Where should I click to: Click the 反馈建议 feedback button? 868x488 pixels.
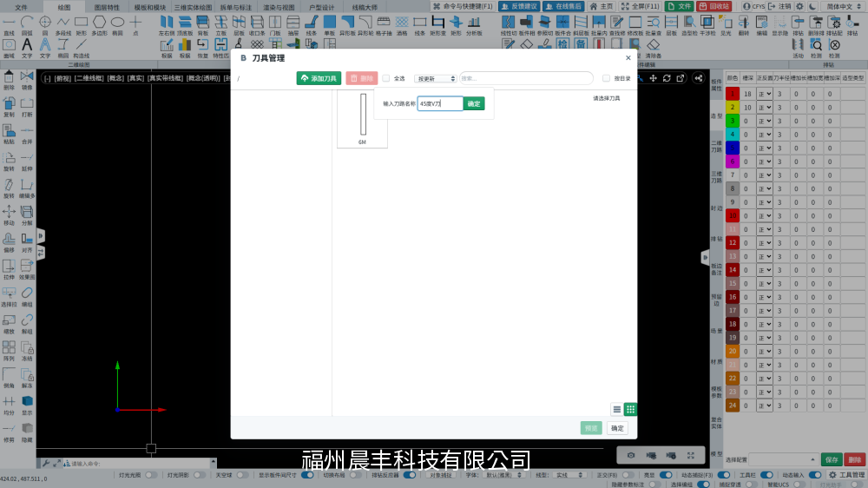tap(519, 6)
